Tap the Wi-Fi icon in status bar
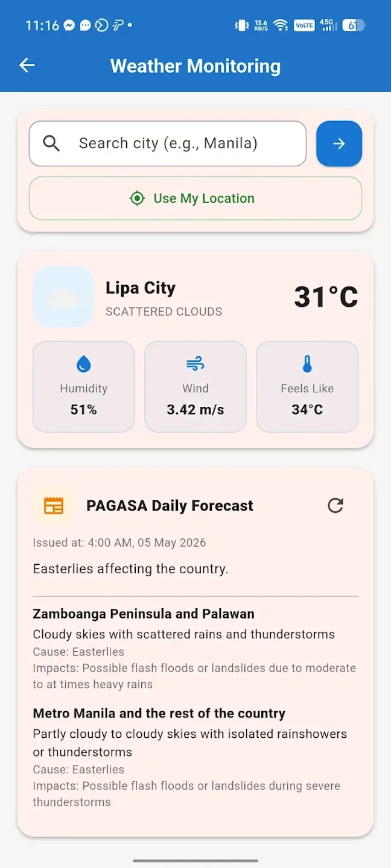Screen dimensions: 391x868 [x=280, y=25]
